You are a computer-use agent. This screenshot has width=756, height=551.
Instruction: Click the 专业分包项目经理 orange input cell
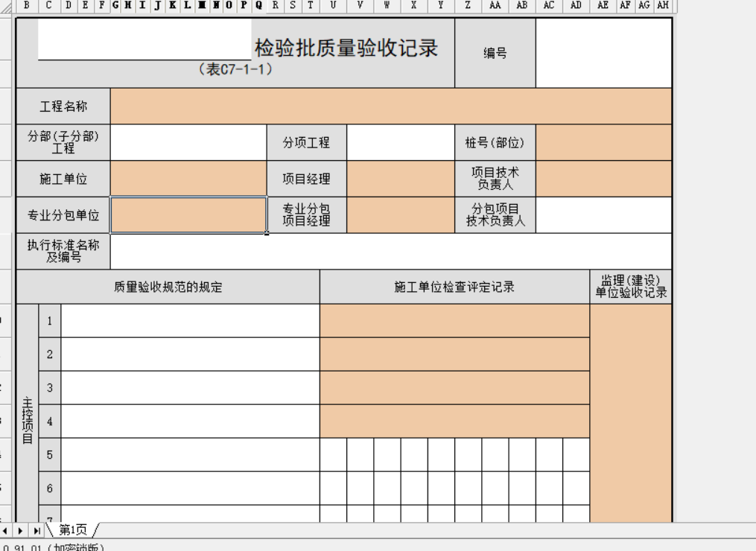coord(401,215)
